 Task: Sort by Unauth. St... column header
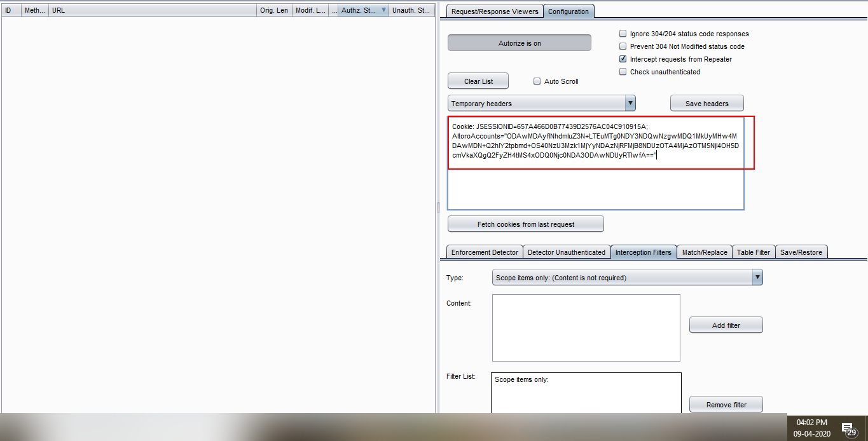(x=411, y=10)
